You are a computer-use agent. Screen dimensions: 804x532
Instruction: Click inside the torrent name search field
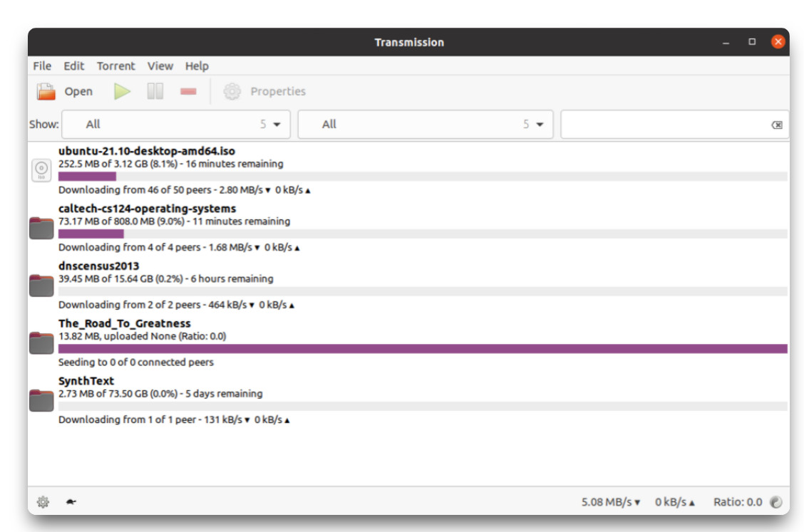663,125
